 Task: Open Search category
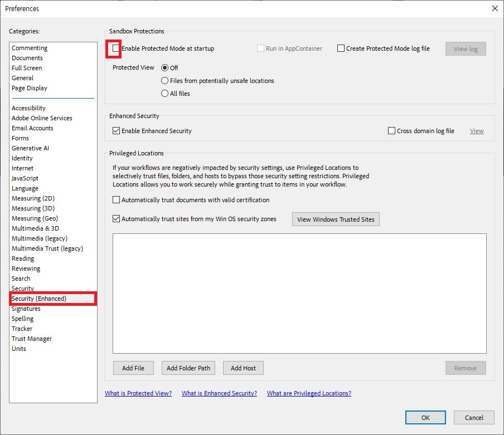coord(21,278)
